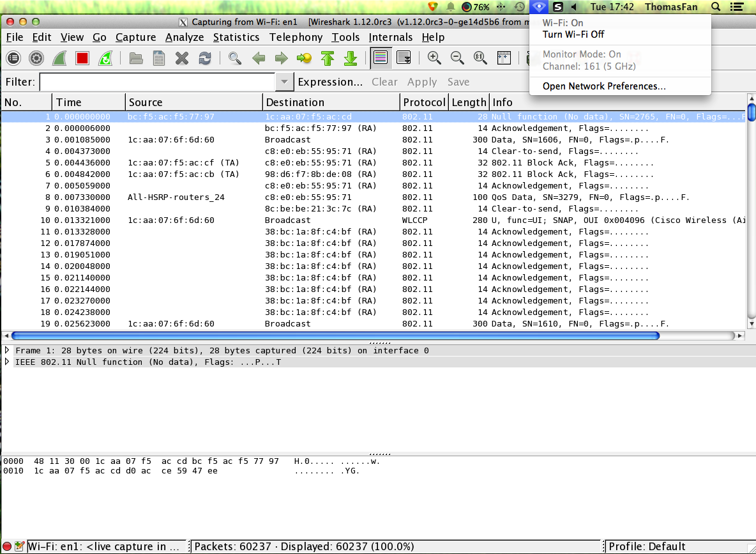This screenshot has width=756, height=554.
Task: Click in the display Filter input field
Action: pos(157,82)
